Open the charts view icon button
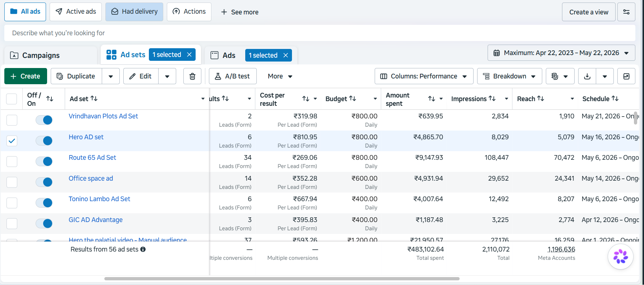This screenshot has width=644, height=285. pyautogui.click(x=626, y=76)
